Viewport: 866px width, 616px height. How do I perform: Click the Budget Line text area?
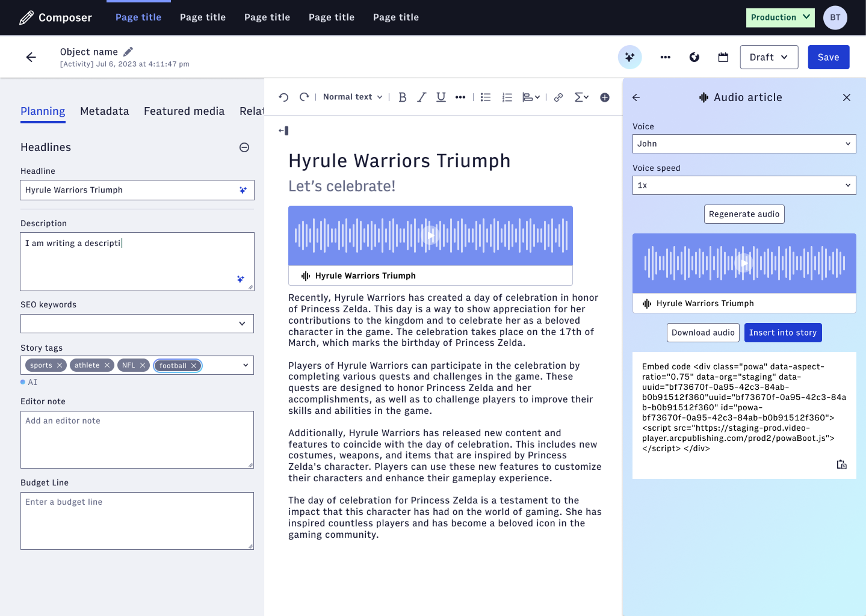coord(137,521)
